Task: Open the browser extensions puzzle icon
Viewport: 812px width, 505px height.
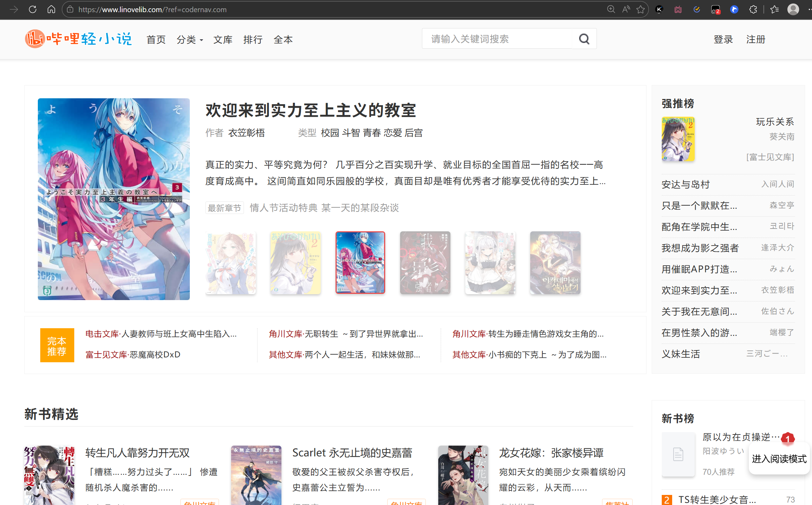Action: coord(753,9)
